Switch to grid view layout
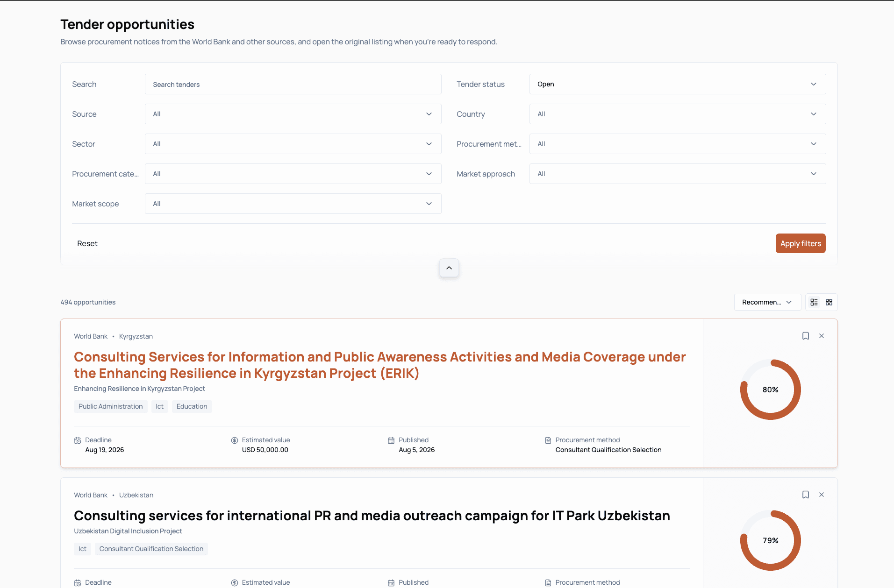Viewport: 894px width, 588px height. (829, 302)
